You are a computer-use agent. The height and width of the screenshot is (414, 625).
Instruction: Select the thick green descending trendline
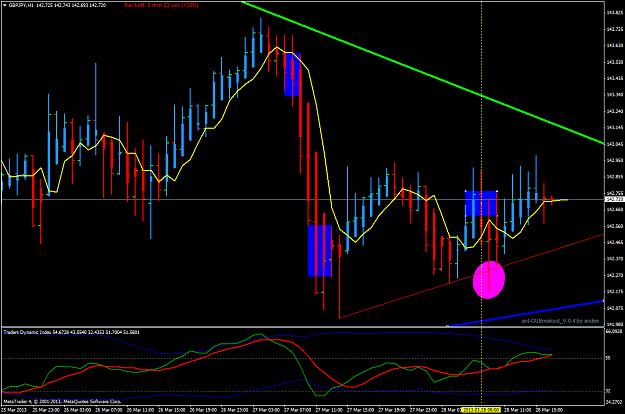(423, 73)
